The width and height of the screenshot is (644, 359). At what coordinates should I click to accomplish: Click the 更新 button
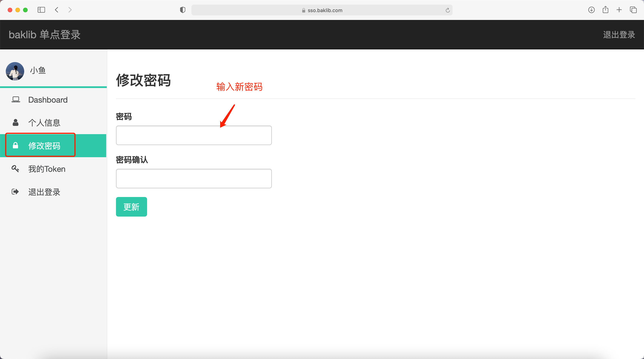pos(132,207)
